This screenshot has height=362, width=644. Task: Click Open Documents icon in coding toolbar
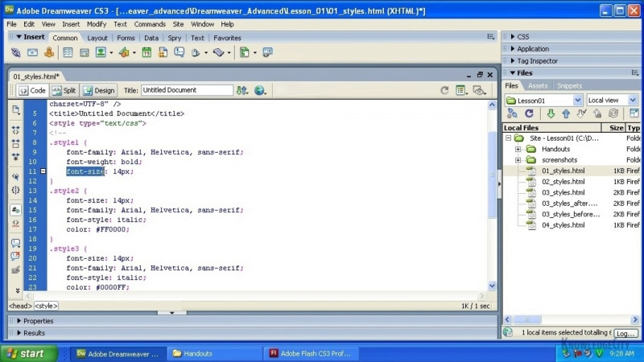coord(15,109)
